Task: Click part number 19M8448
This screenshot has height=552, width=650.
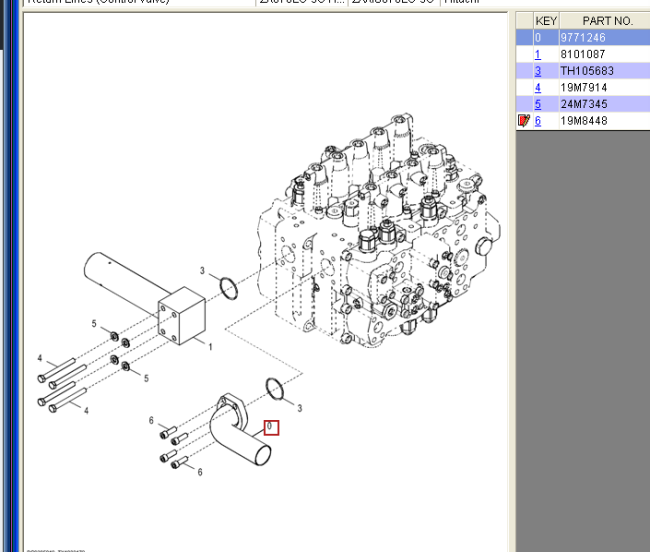Action: point(582,121)
